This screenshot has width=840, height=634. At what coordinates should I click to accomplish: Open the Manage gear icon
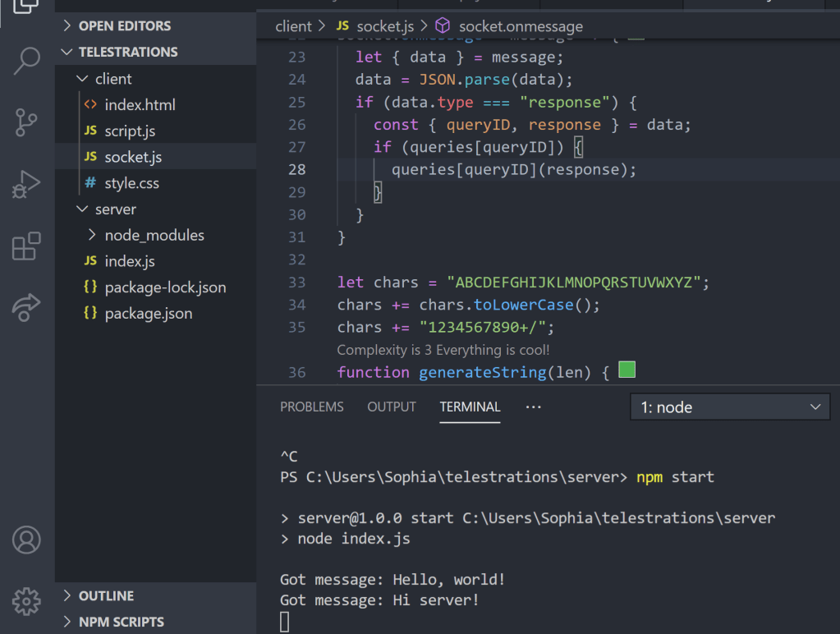(26, 601)
